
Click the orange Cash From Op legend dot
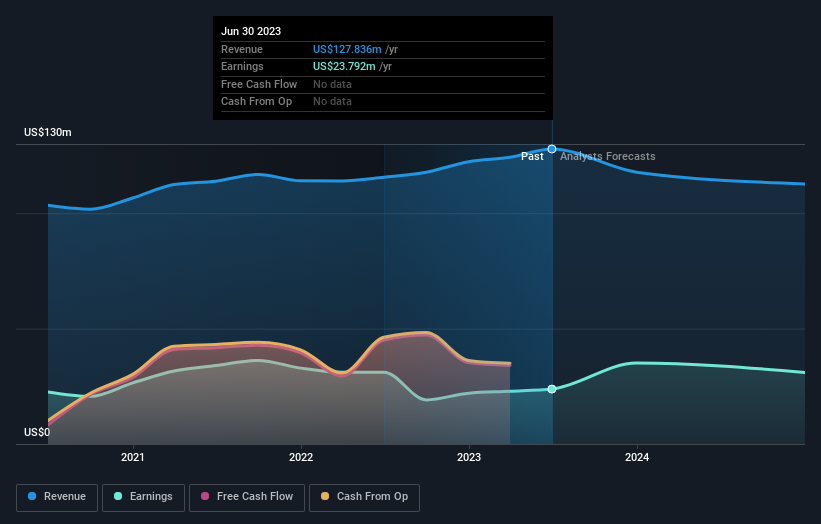click(325, 496)
